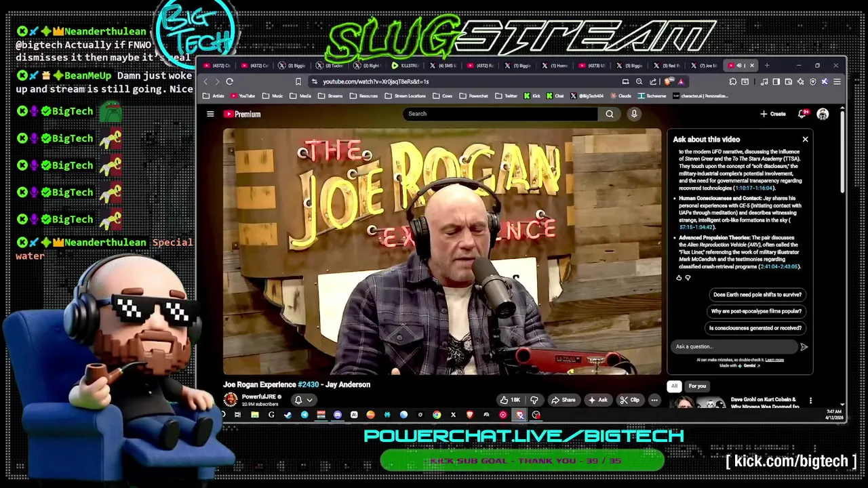
Task: Open the Create button in YouTube header
Action: coord(773,114)
